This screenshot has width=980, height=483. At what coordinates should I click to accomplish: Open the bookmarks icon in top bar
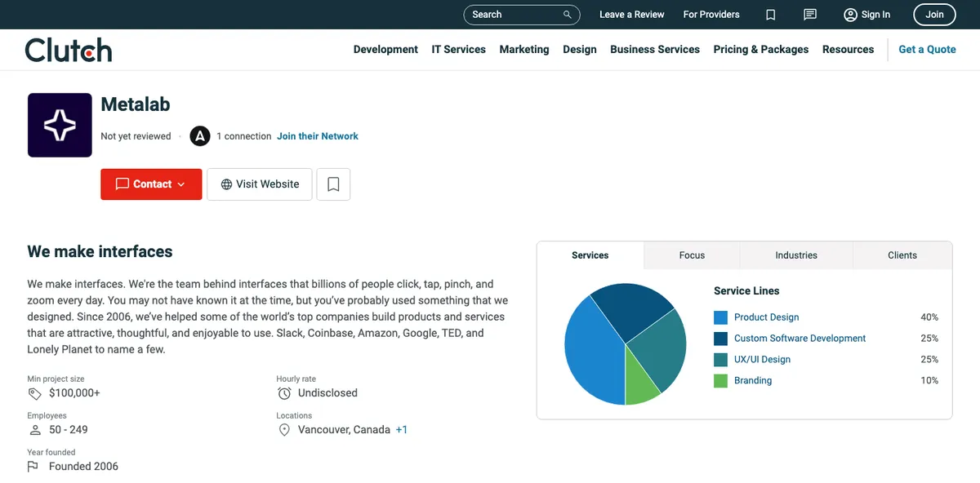coord(770,15)
